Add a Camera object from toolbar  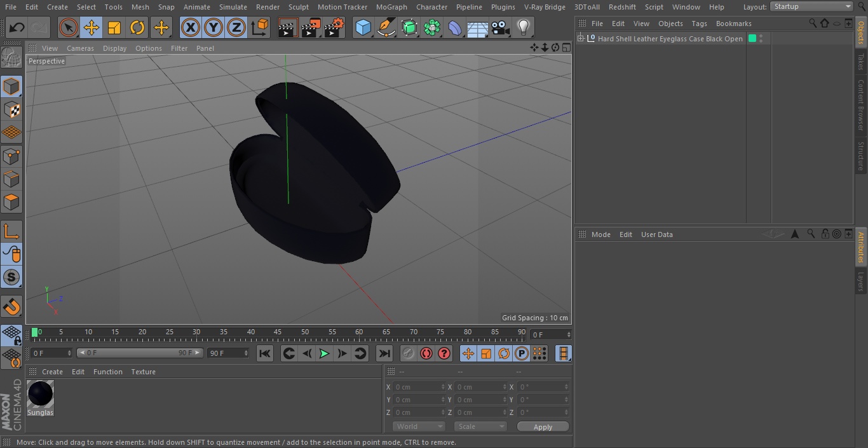(x=500, y=27)
